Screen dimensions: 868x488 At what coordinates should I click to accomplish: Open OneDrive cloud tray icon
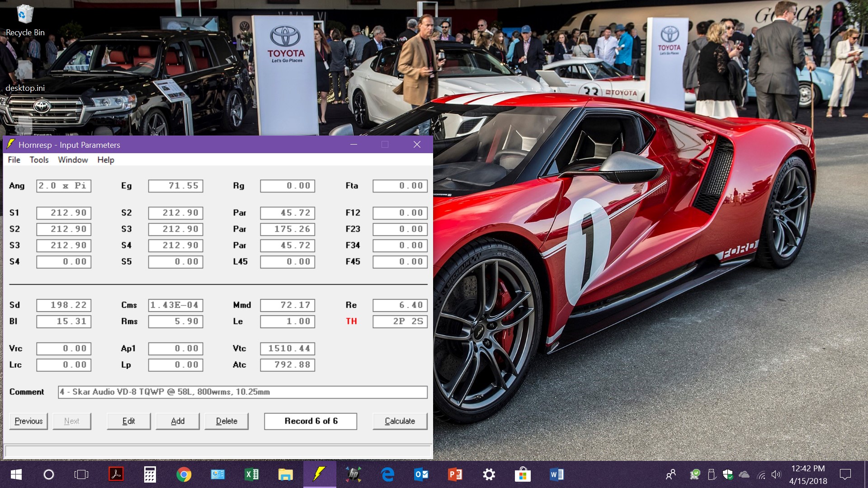tap(744, 474)
